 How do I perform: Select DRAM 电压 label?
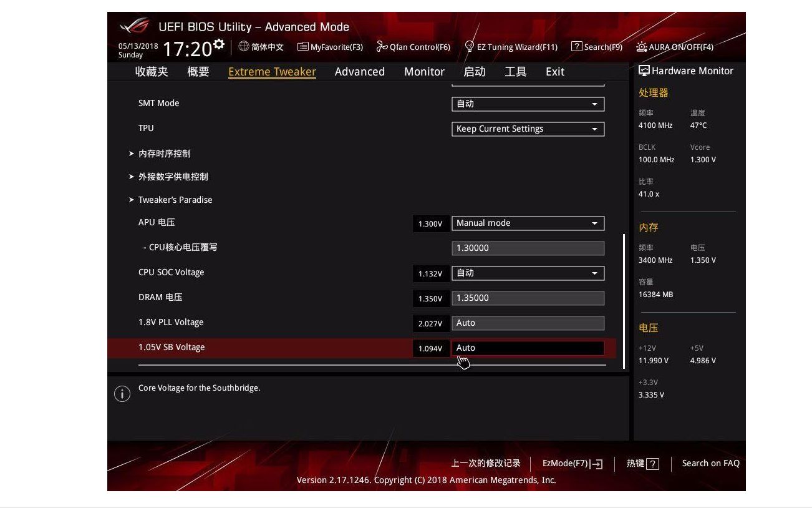point(160,298)
